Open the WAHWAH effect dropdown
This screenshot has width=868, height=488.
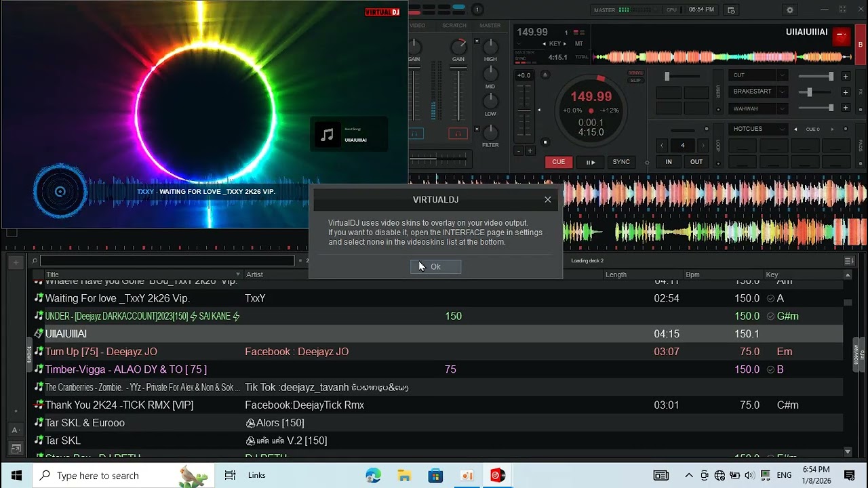coord(757,108)
